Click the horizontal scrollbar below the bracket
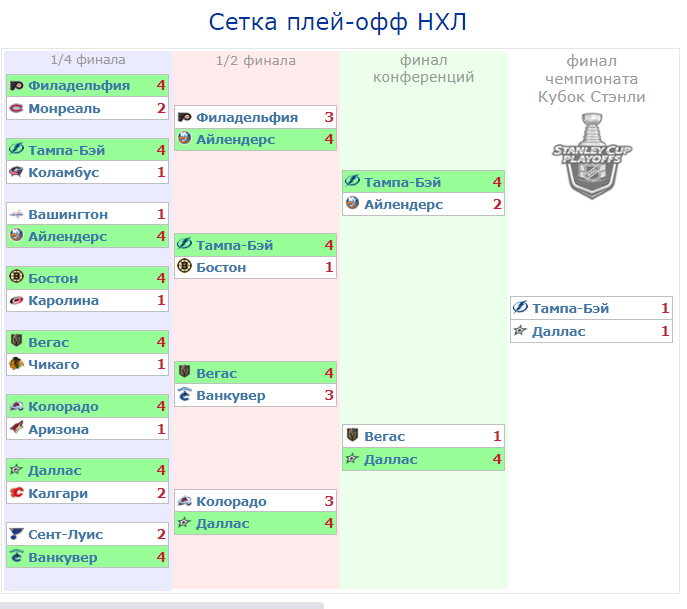The width and height of the screenshot is (687, 609). pyautogui.click(x=162, y=605)
